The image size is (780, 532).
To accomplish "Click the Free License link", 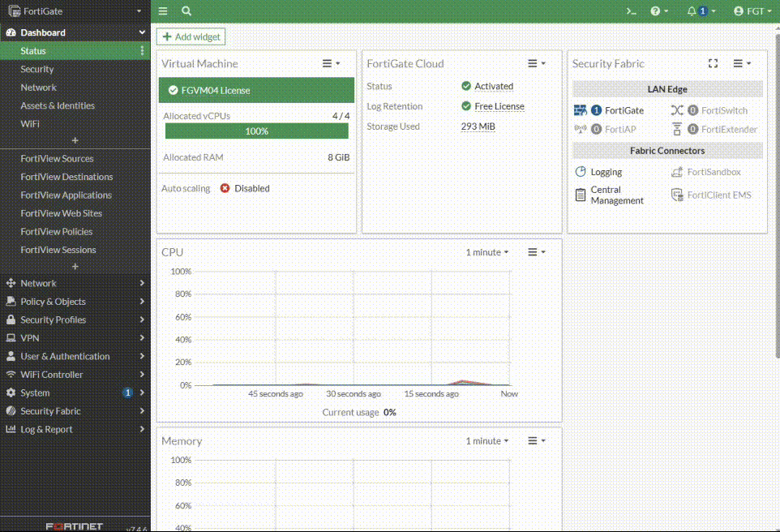I will [x=499, y=106].
